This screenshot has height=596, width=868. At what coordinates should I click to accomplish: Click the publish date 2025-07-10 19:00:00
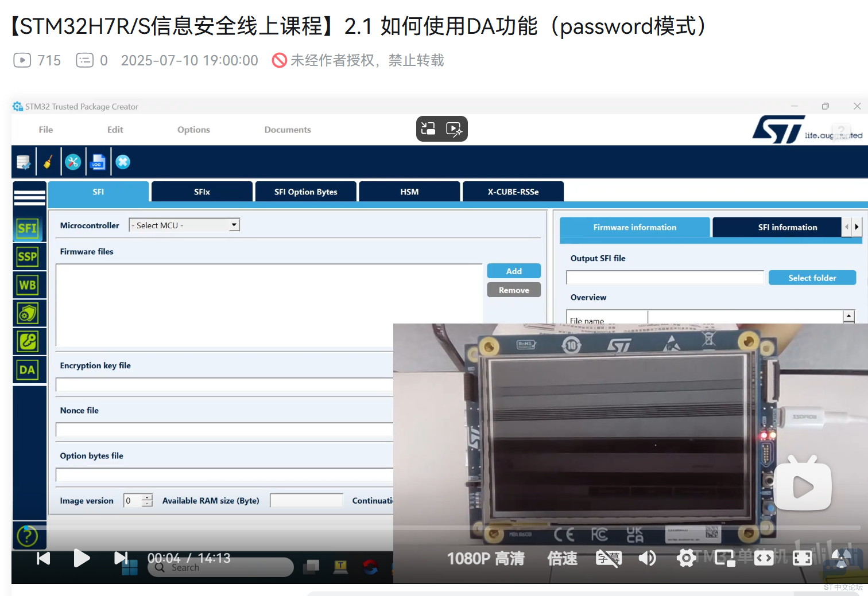click(189, 60)
